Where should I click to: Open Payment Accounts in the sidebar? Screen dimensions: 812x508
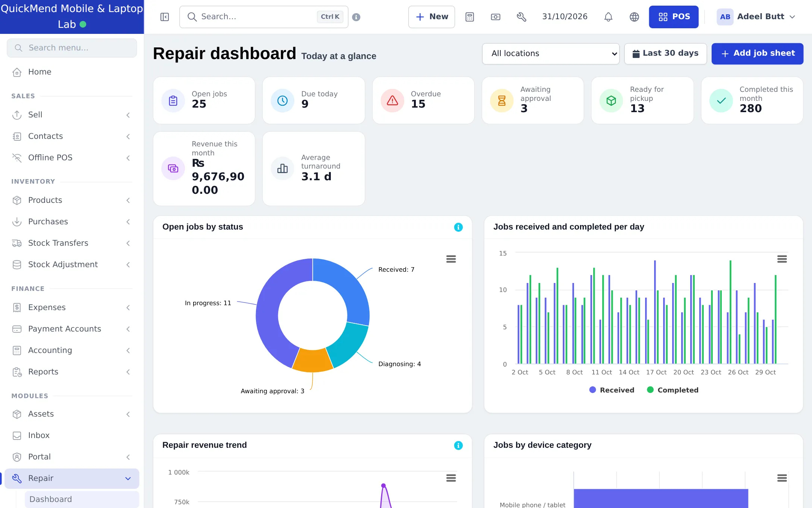71,329
